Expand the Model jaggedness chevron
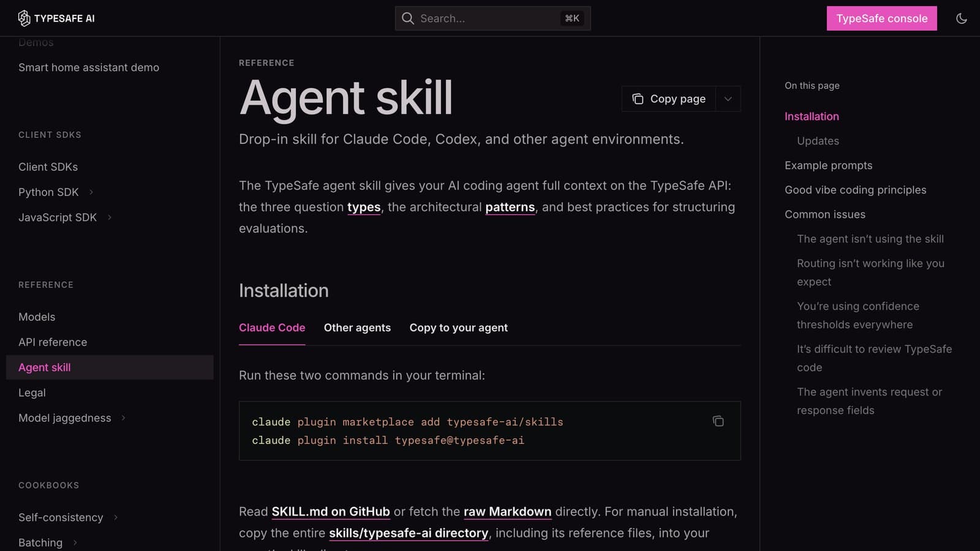 (124, 418)
